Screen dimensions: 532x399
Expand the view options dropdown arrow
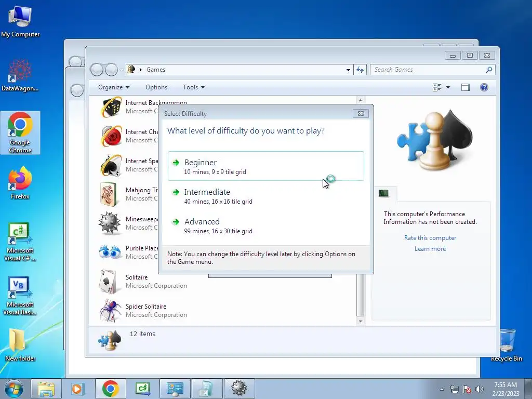448,87
